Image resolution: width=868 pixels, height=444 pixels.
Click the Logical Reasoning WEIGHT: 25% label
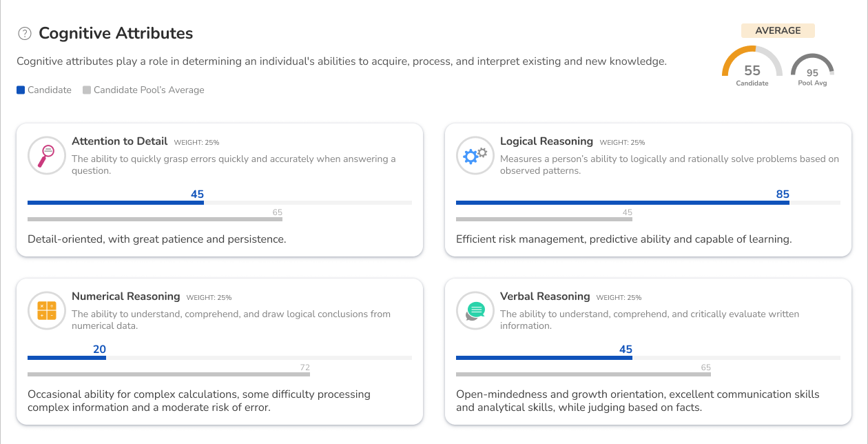622,143
